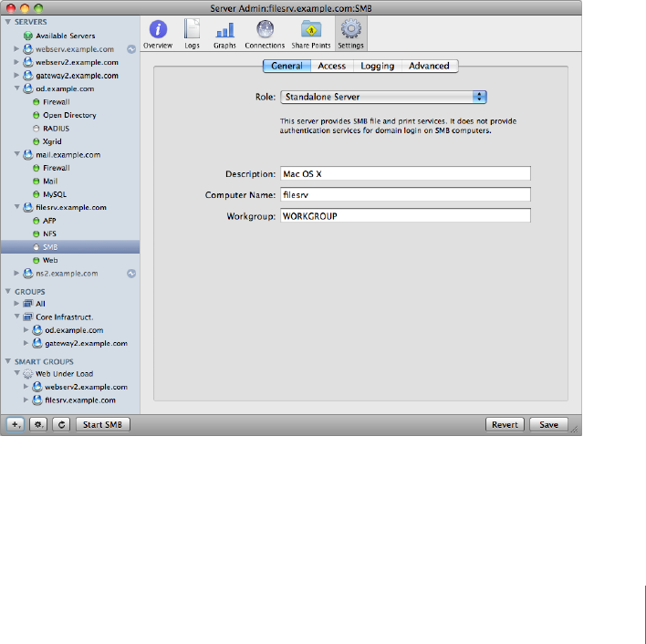
Task: Click the add server plus button
Action: click(x=16, y=424)
